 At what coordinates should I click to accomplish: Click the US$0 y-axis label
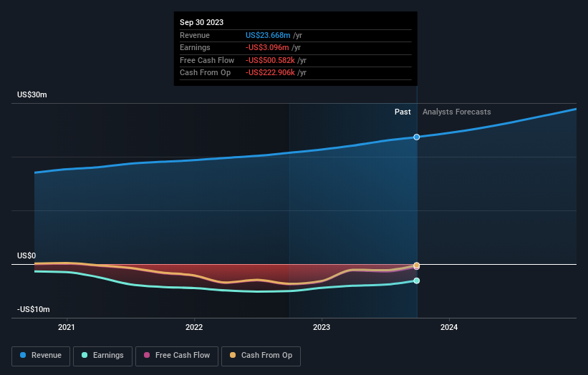click(26, 255)
